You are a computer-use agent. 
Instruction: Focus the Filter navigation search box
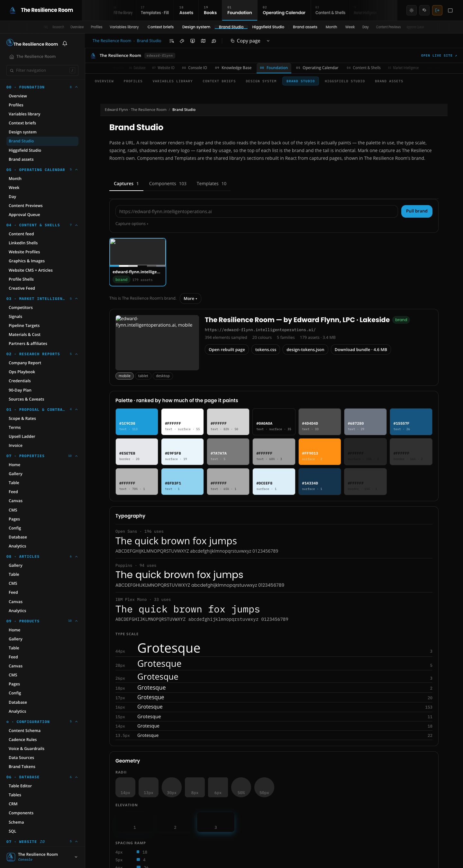pyautogui.click(x=42, y=70)
